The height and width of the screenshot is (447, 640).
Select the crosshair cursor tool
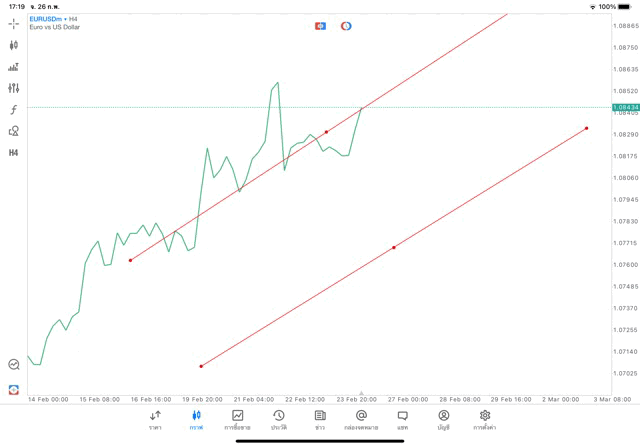(13, 23)
